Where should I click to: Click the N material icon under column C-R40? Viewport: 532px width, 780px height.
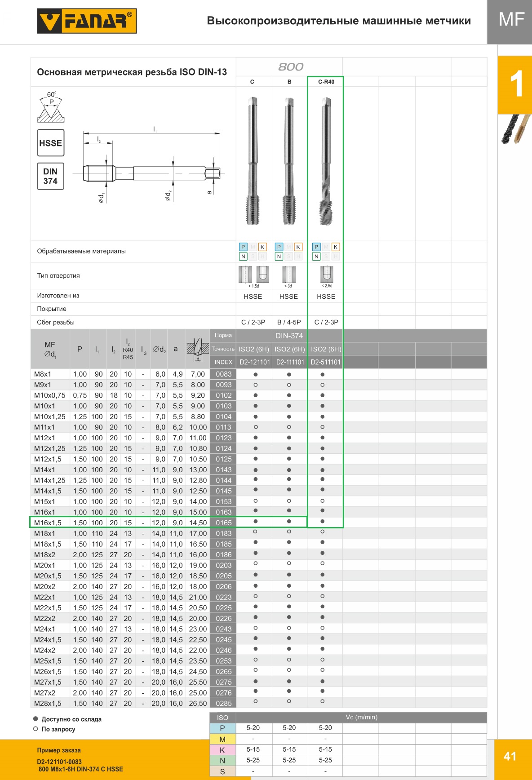(x=316, y=257)
